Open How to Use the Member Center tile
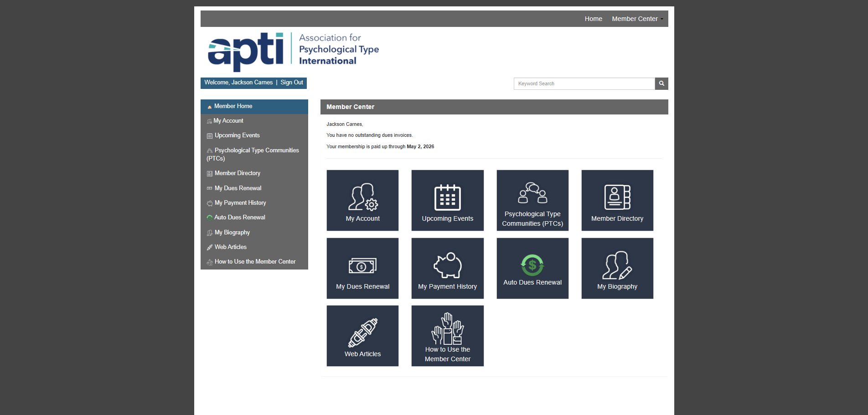 click(447, 336)
